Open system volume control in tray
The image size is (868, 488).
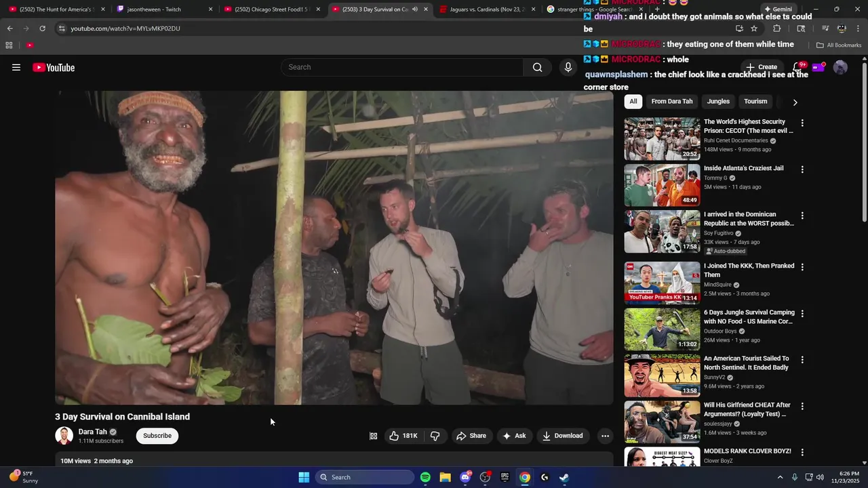coord(820,477)
